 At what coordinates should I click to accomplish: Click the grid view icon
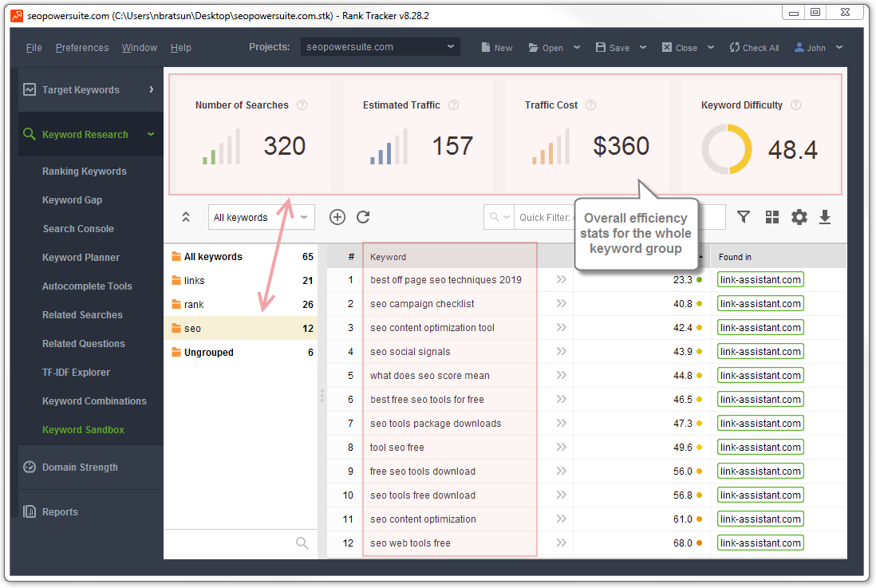772,217
